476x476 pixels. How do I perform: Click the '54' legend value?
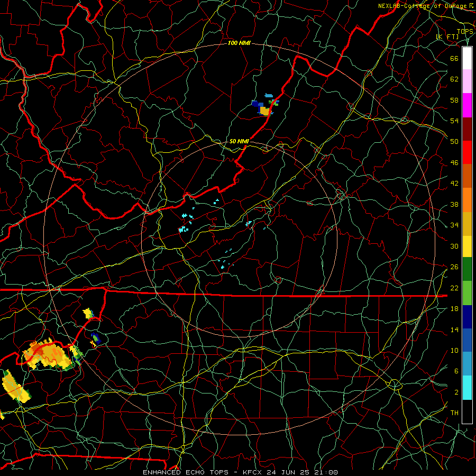454,121
